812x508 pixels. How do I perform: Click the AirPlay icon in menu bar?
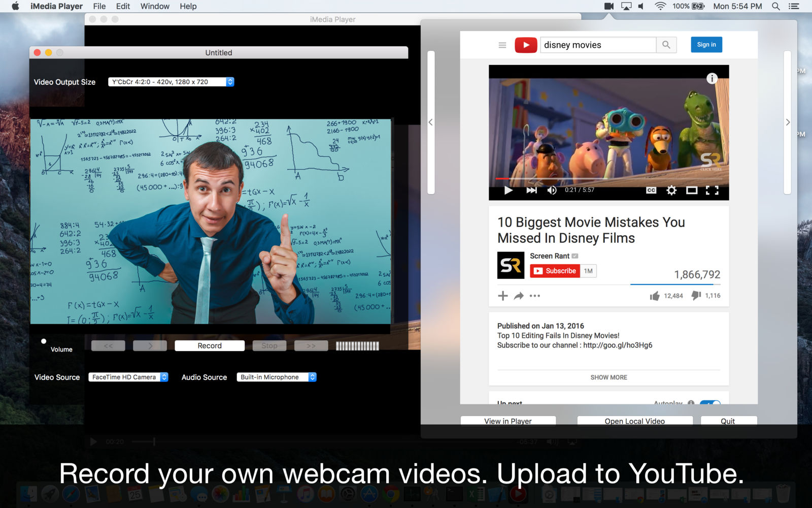tap(627, 6)
